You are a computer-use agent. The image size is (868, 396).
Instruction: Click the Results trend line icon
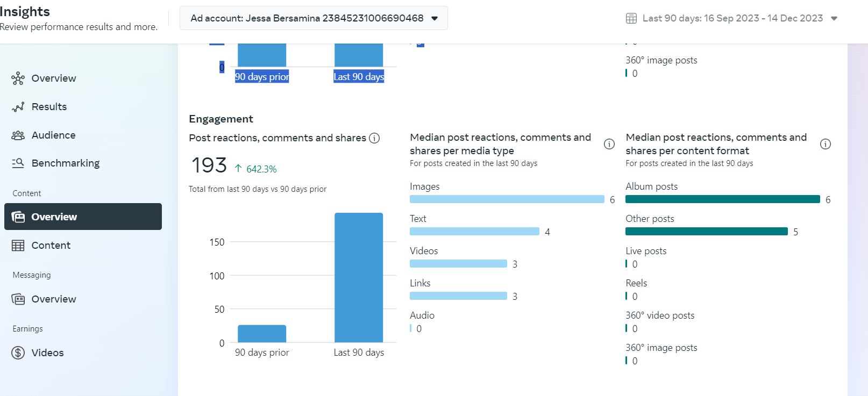pyautogui.click(x=18, y=107)
